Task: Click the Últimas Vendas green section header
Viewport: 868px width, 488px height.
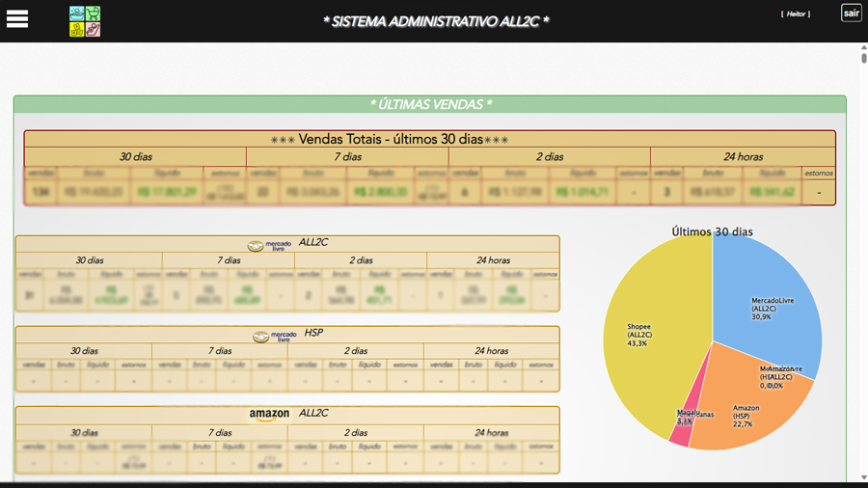Action: tap(430, 104)
